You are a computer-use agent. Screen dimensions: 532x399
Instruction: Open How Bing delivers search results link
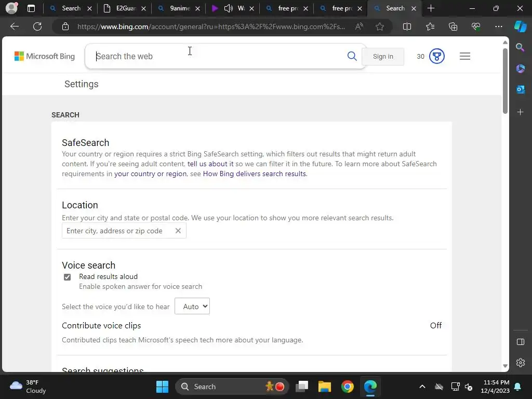coord(255,174)
